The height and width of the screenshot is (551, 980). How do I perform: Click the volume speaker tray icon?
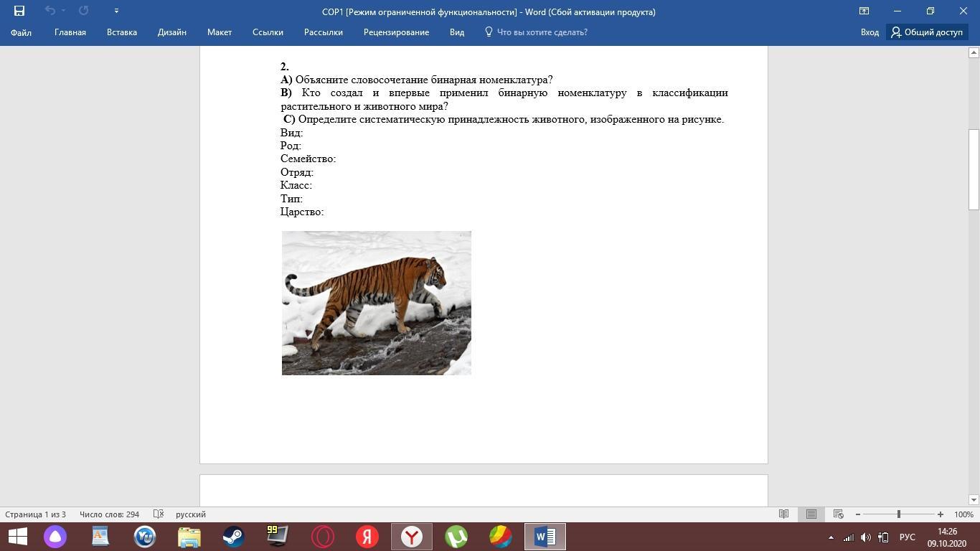(866, 537)
